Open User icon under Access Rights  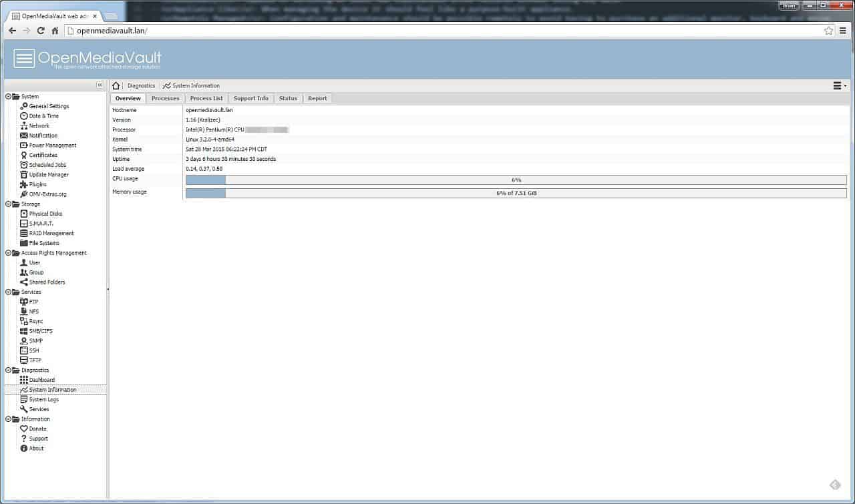pos(24,263)
